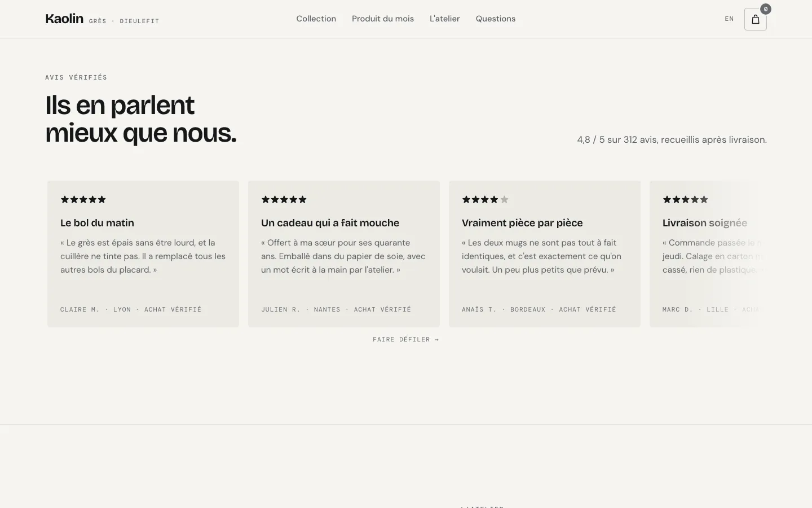812x508 pixels.
Task: Click 'Anaïs T. · Bordeaux' reviewer line
Action: point(539,309)
